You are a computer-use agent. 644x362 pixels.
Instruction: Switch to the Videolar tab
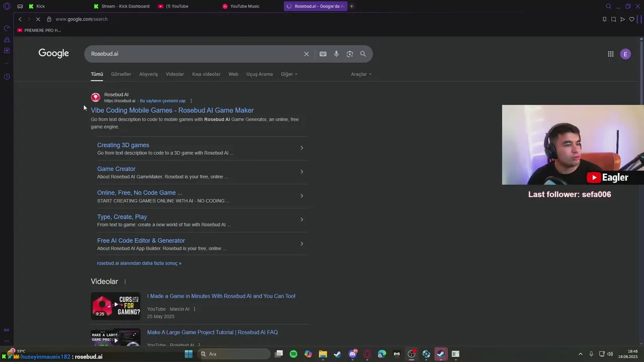[x=175, y=74]
